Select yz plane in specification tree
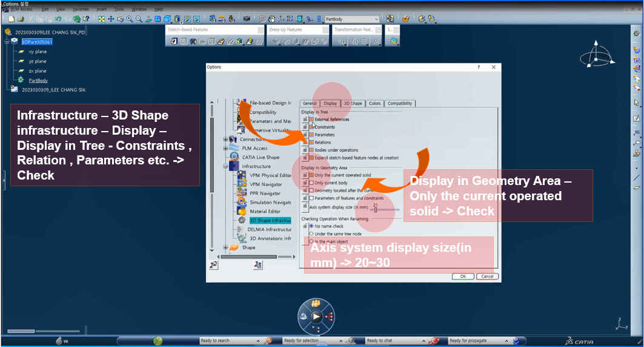Viewport: 644px width, 347px height. 38,61
